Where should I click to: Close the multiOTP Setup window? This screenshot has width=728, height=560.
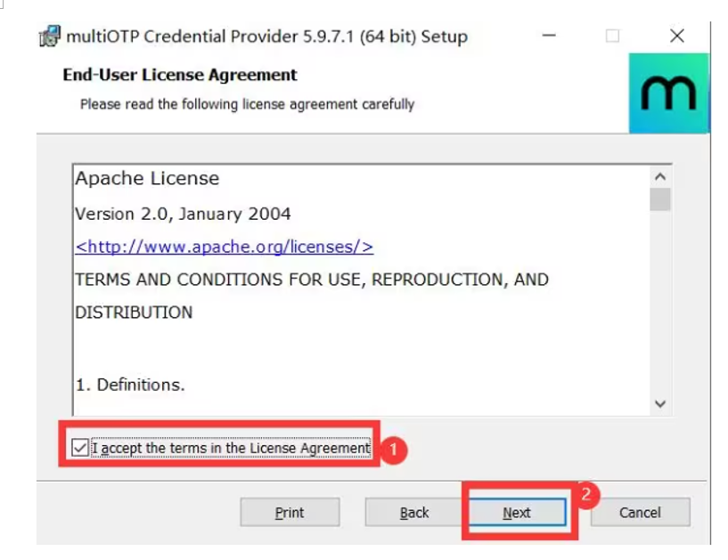(677, 37)
